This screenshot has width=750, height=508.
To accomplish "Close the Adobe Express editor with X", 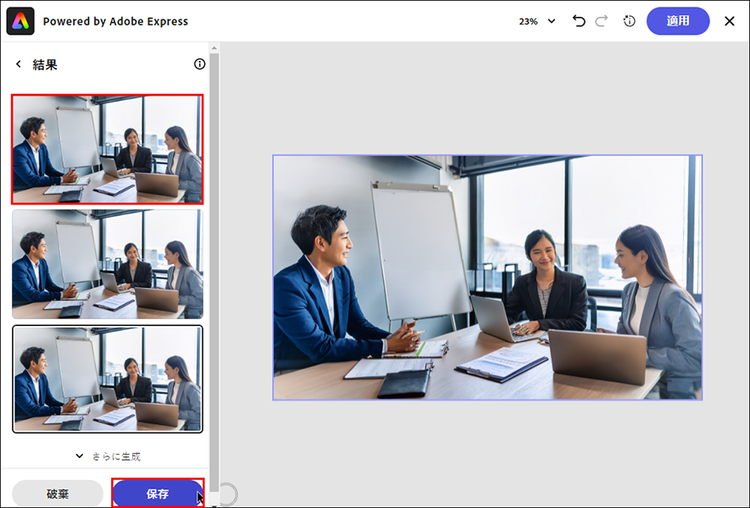I will pos(729,21).
